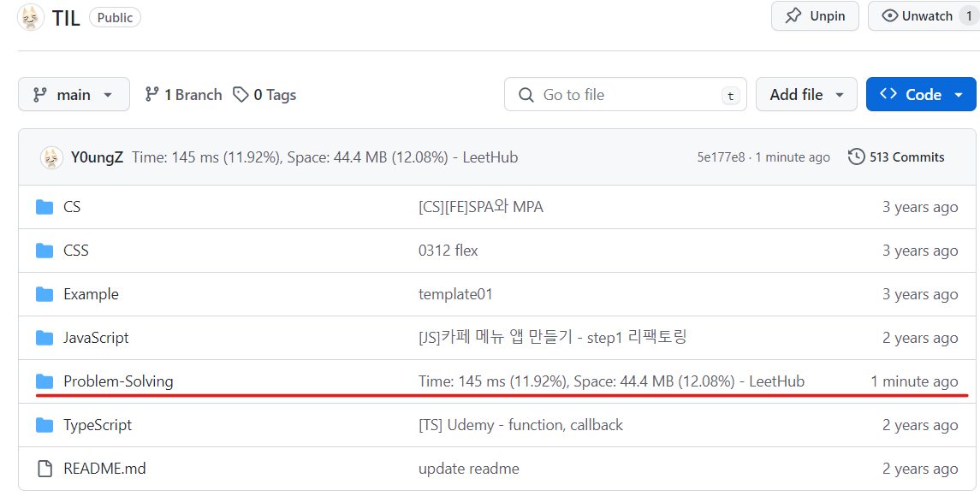The width and height of the screenshot is (980, 496).
Task: Open the Example folder
Action: click(92, 294)
